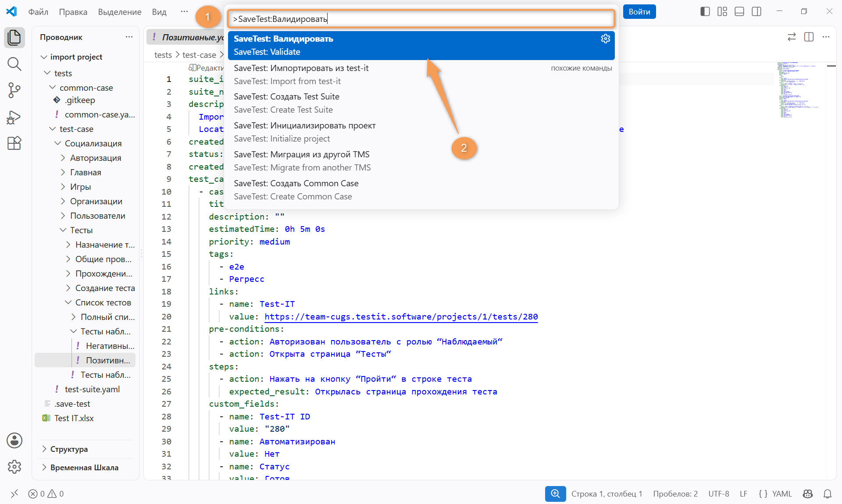Screen dimensions: 842x504
Task: Open the Вид menu
Action: [x=159, y=12]
